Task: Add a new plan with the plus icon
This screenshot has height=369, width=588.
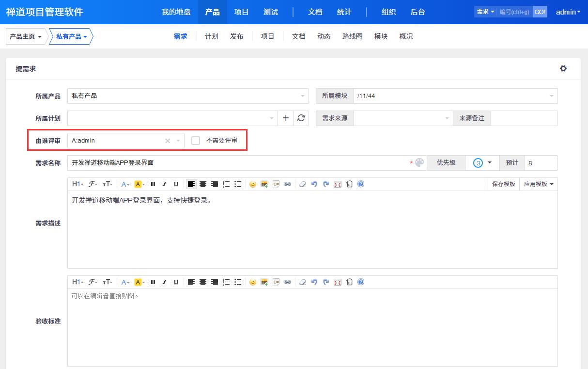Action: point(286,118)
